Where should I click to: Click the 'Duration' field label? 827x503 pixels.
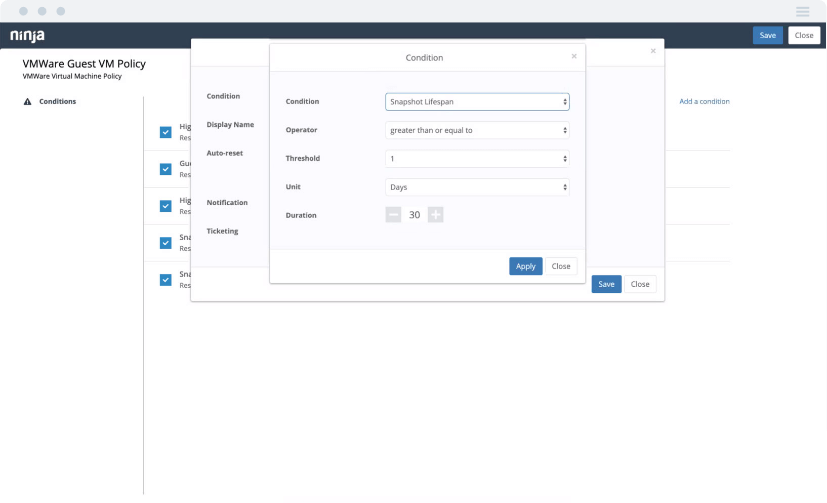coord(301,215)
